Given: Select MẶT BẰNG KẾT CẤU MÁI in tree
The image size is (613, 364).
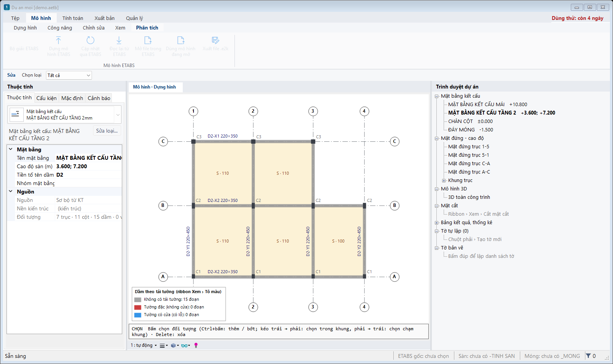Looking at the screenshot, I should (488, 104).
